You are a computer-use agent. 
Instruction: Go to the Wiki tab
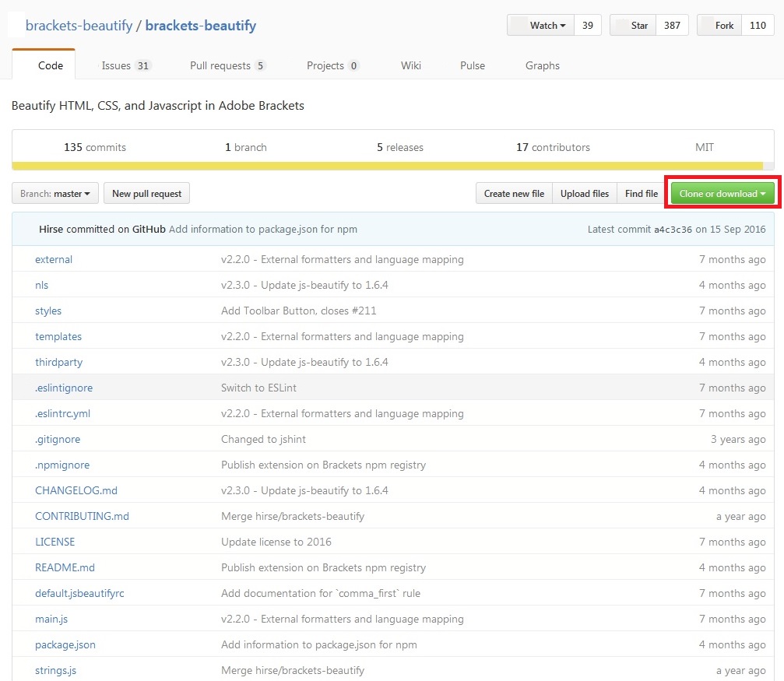[x=411, y=65]
